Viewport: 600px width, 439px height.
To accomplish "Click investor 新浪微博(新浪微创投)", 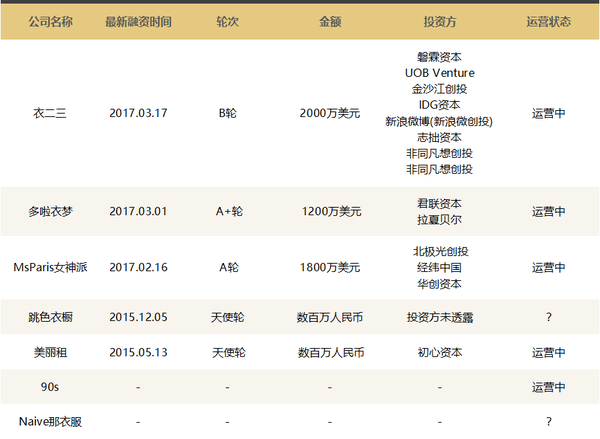I will pyautogui.click(x=439, y=121).
